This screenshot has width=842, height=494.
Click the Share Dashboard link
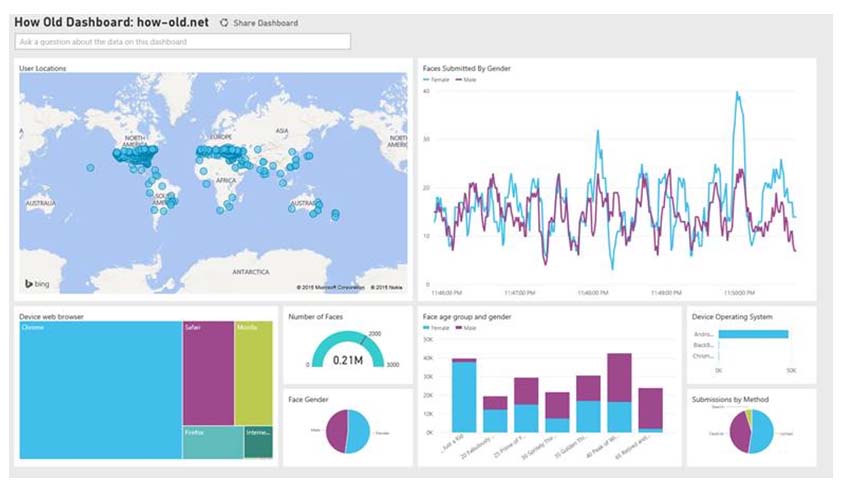point(265,22)
